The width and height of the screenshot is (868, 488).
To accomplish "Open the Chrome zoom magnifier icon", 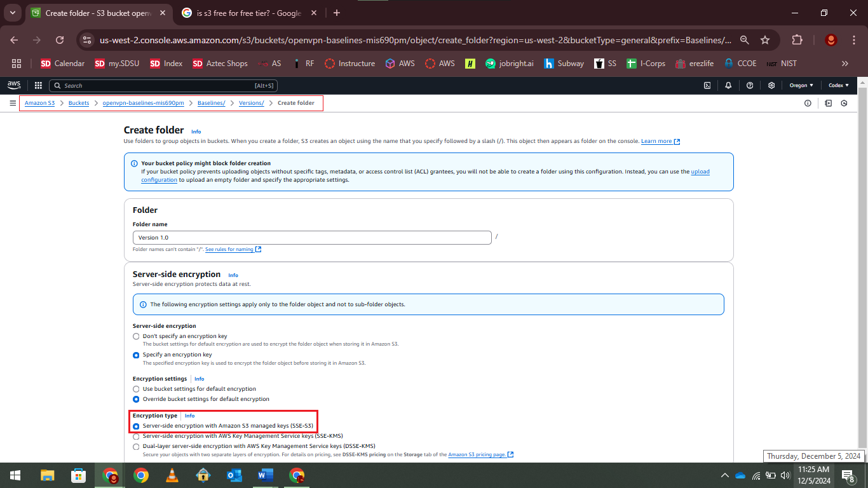I will (x=745, y=40).
